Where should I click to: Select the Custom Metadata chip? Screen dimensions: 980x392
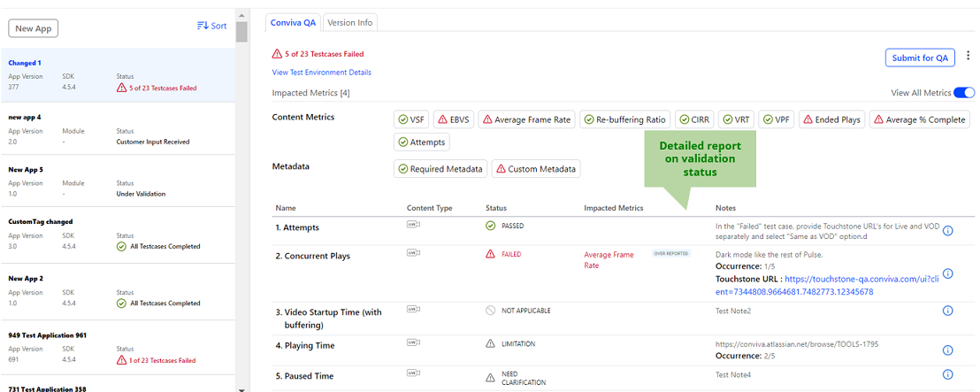[x=536, y=169]
